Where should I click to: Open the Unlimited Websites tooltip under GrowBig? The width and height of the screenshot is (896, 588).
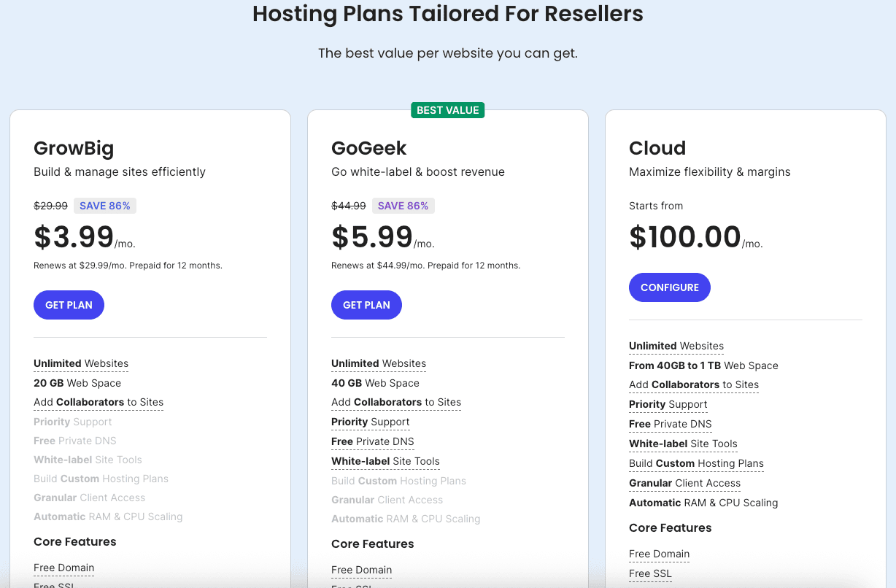[80, 363]
